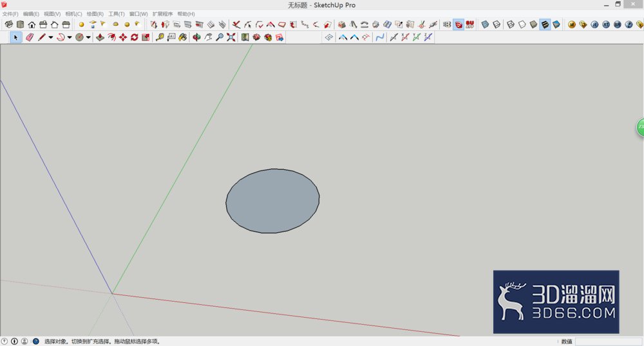The height and width of the screenshot is (346, 644).
Task: Activate the Arc drawing tool
Action: [61, 37]
